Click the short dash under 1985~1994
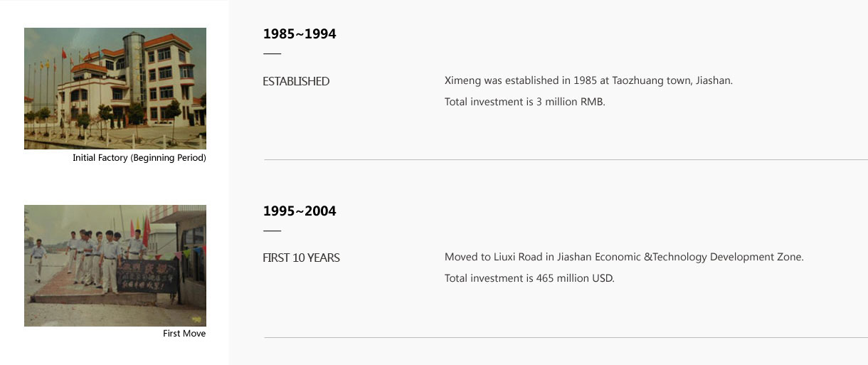Image resolution: width=868 pixels, height=365 pixels. tap(272, 53)
